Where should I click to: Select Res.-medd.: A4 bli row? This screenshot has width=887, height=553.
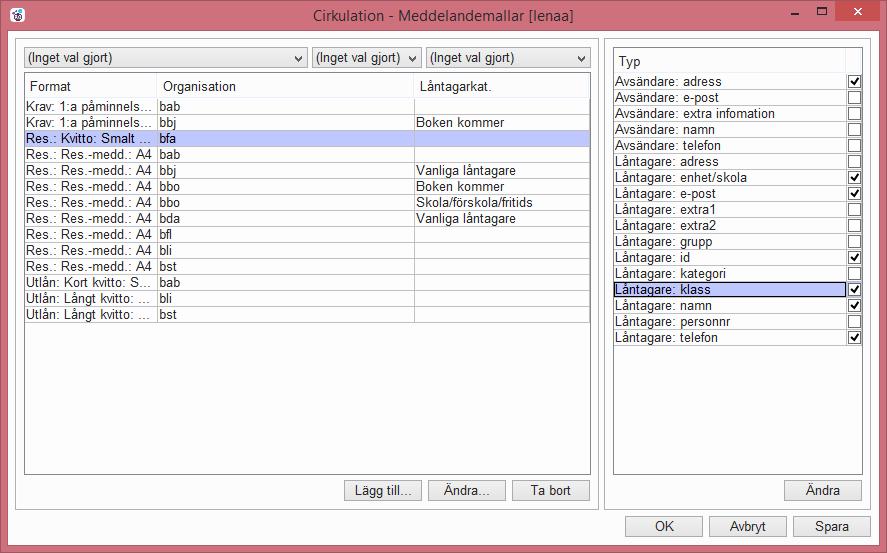click(x=307, y=250)
